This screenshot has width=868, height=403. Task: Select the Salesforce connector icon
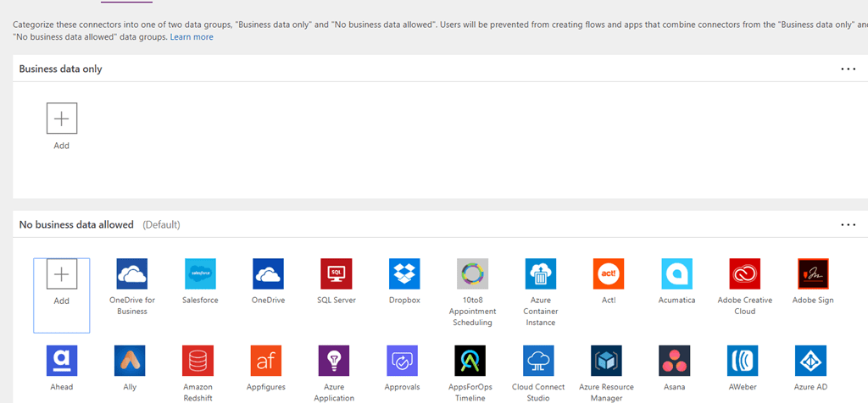pos(200,273)
